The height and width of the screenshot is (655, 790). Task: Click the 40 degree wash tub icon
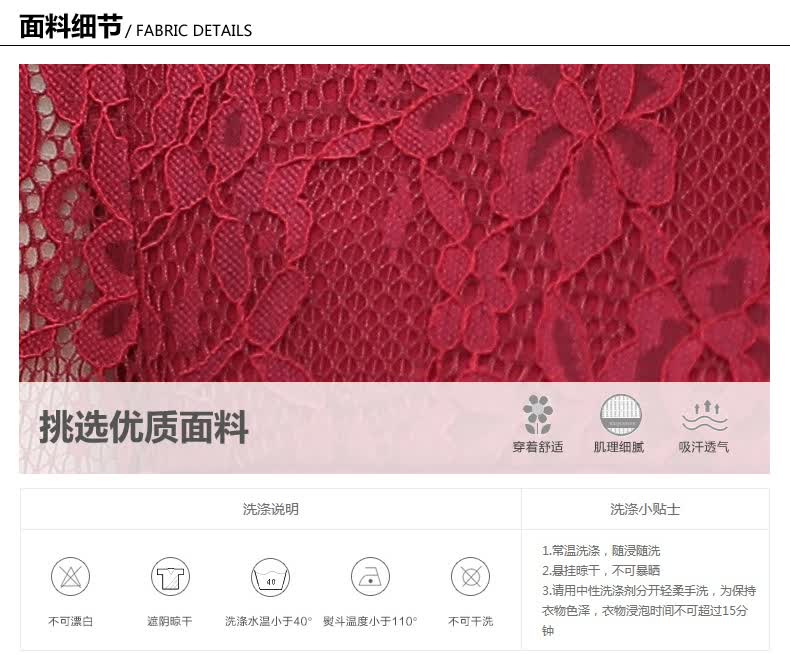(271, 576)
